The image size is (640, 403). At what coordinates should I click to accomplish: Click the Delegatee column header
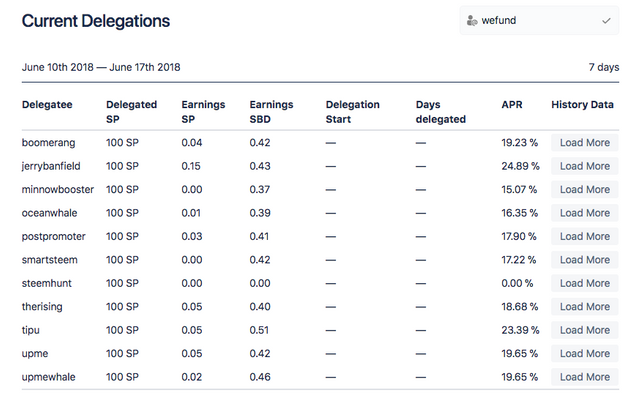click(47, 105)
